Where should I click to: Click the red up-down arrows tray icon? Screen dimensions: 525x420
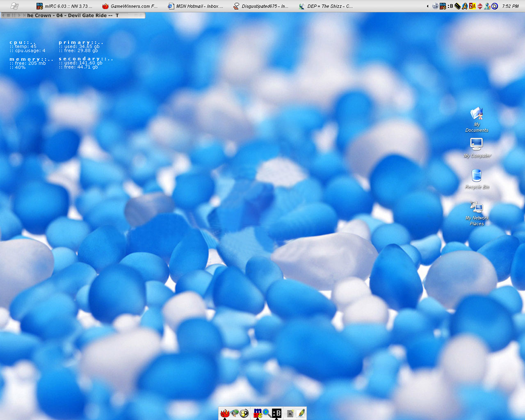[x=480, y=6]
